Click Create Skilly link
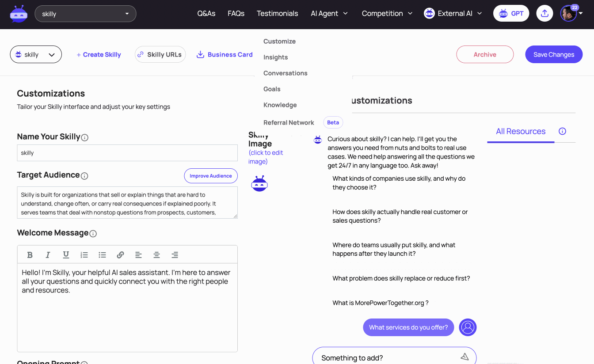 99,54
